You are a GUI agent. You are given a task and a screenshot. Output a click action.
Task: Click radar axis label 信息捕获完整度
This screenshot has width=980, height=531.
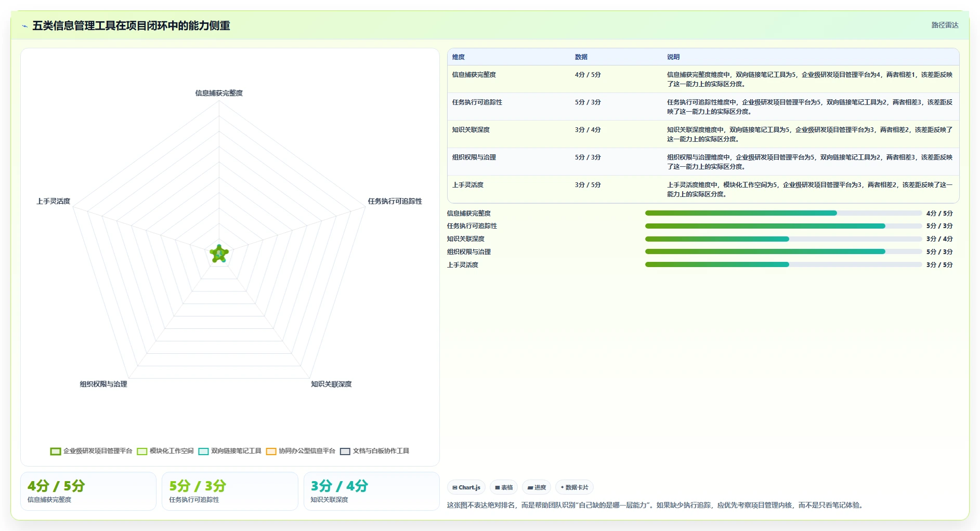click(x=219, y=93)
